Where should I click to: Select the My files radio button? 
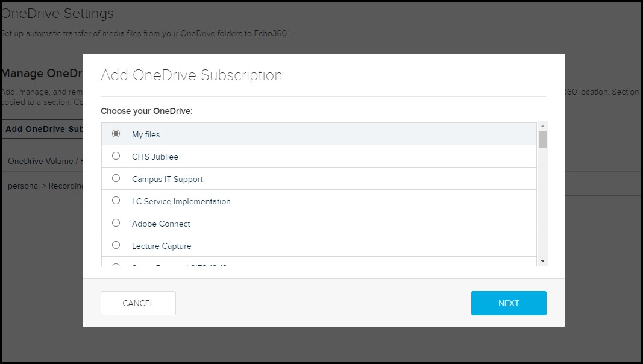tap(116, 134)
